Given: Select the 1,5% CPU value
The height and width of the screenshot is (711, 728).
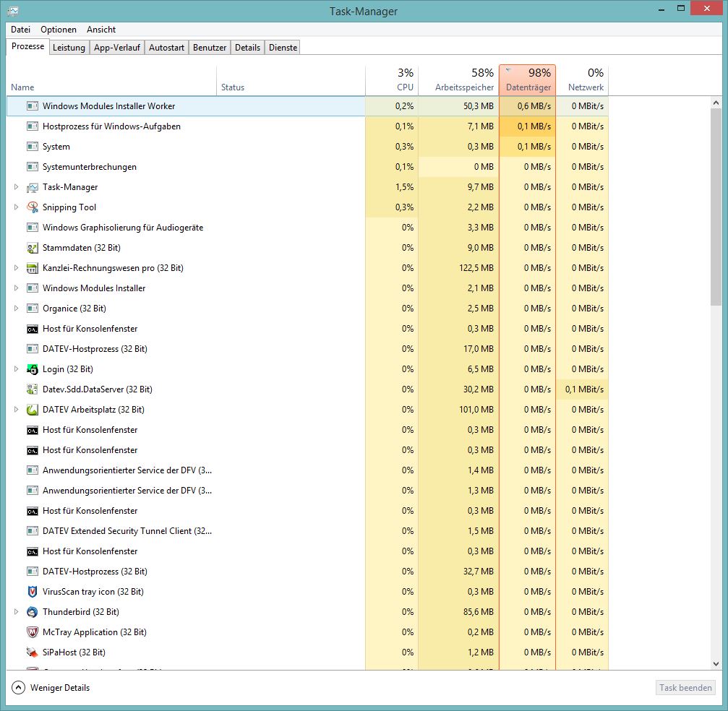Looking at the screenshot, I should [404, 187].
